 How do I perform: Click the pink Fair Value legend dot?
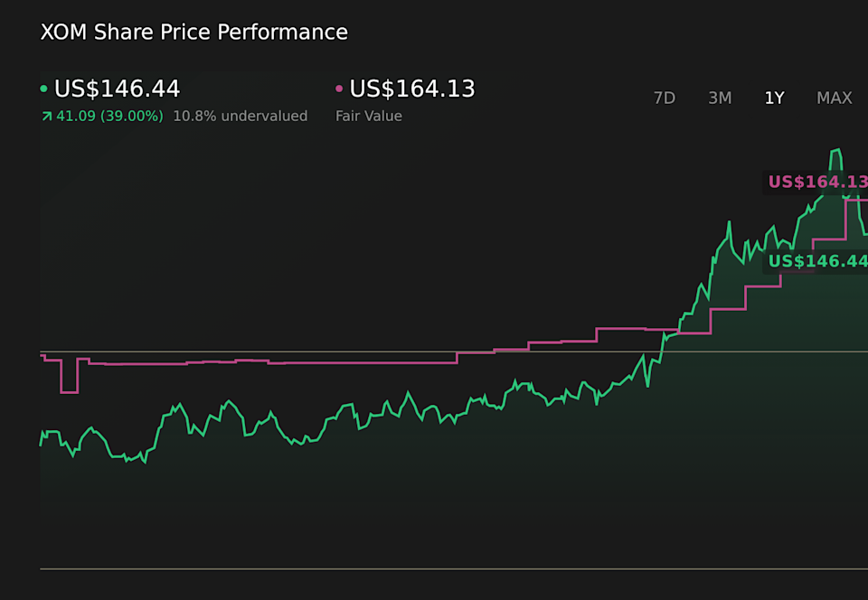coord(339,89)
